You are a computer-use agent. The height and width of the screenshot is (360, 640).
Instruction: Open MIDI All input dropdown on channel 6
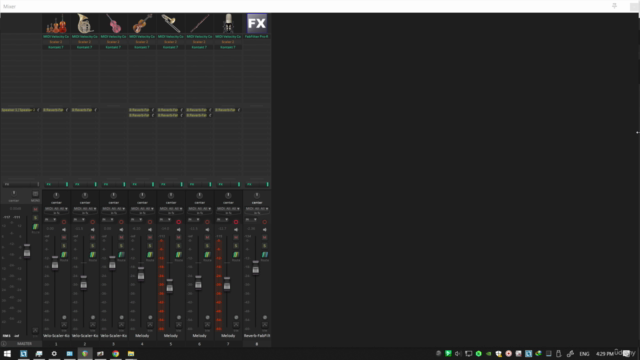199,209
